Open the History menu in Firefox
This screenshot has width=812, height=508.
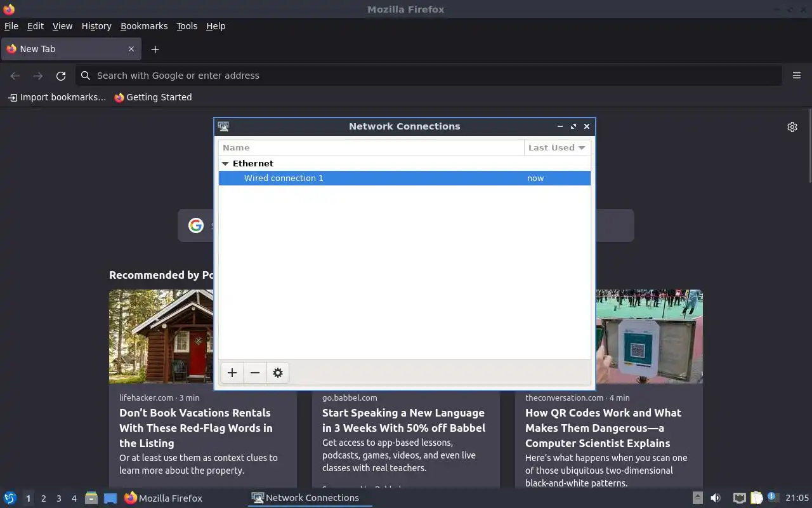tap(96, 26)
